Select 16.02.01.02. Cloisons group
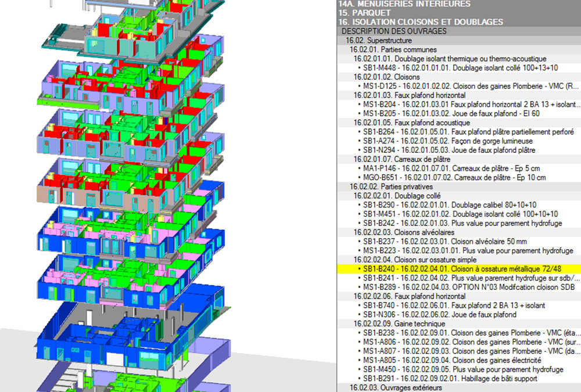 459,77
